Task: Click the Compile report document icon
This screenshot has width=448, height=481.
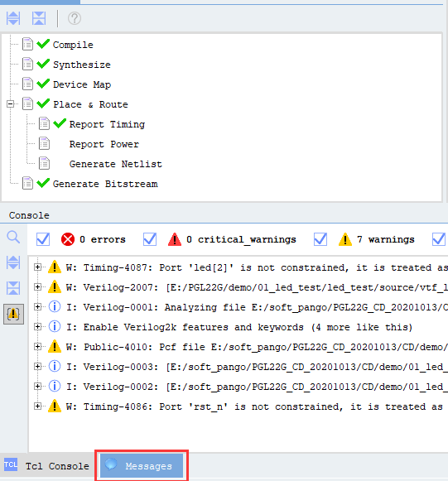Action: point(27,45)
